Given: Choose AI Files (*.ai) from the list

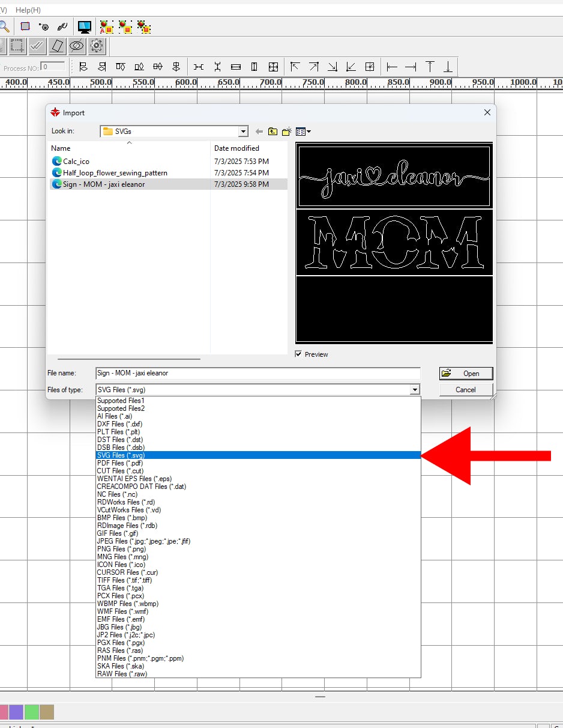Looking at the screenshot, I should point(258,416).
